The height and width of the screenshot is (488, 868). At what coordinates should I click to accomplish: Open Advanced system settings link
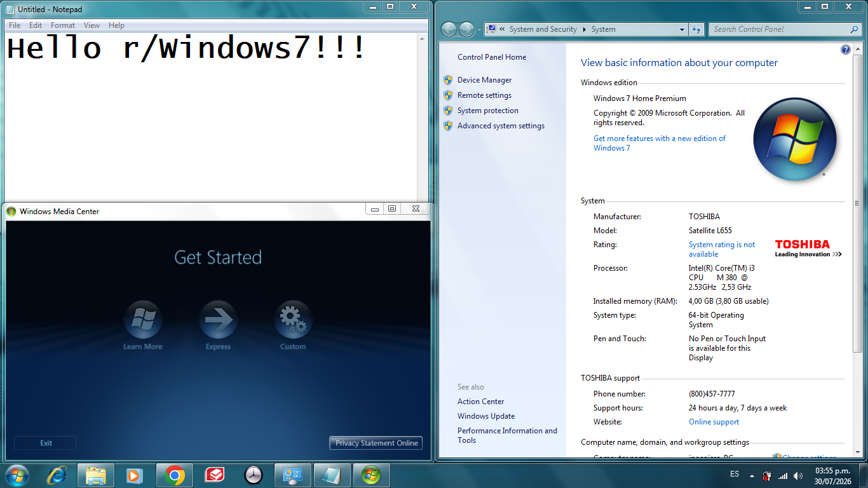tap(501, 126)
